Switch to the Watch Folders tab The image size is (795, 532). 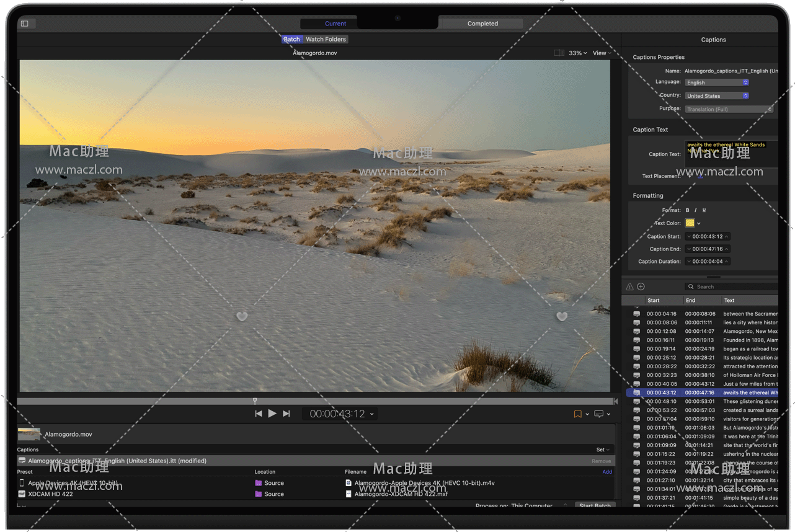click(x=326, y=39)
